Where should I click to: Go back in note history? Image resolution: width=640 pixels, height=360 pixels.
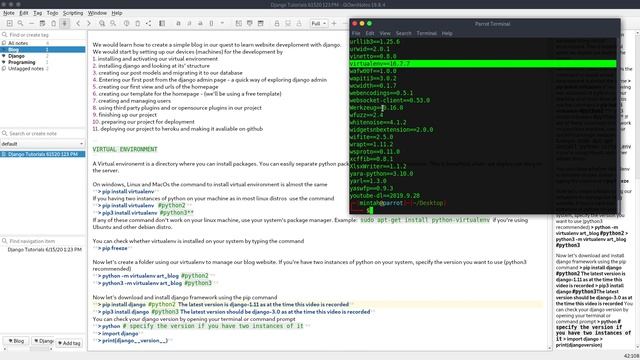coord(78,24)
